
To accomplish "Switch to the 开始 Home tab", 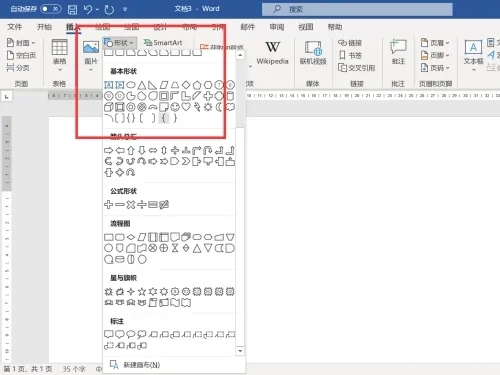I will (44, 27).
